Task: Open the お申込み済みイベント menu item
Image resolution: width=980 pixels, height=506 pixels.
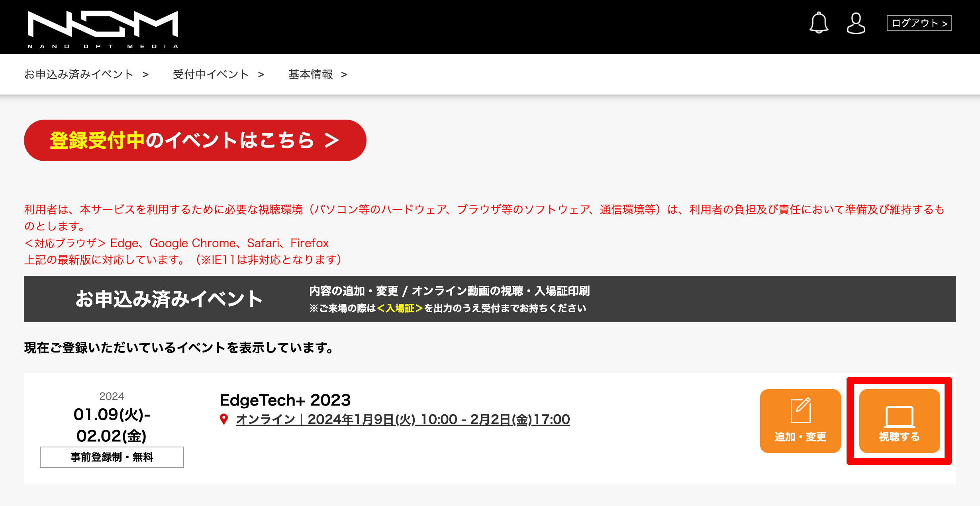Action: point(79,75)
